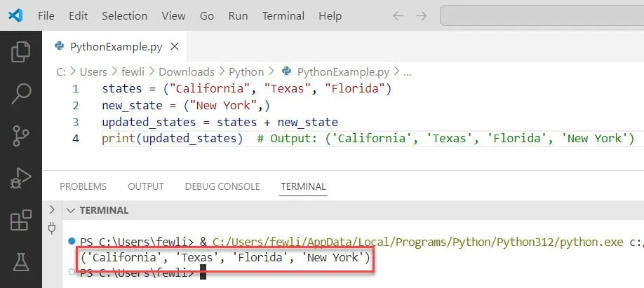Click the VS Code logo icon

pos(15,15)
